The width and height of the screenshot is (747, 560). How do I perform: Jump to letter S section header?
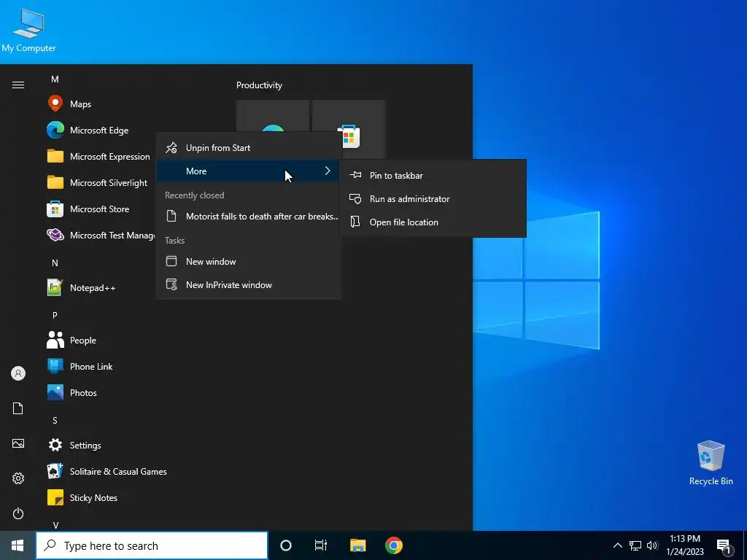[x=55, y=421]
